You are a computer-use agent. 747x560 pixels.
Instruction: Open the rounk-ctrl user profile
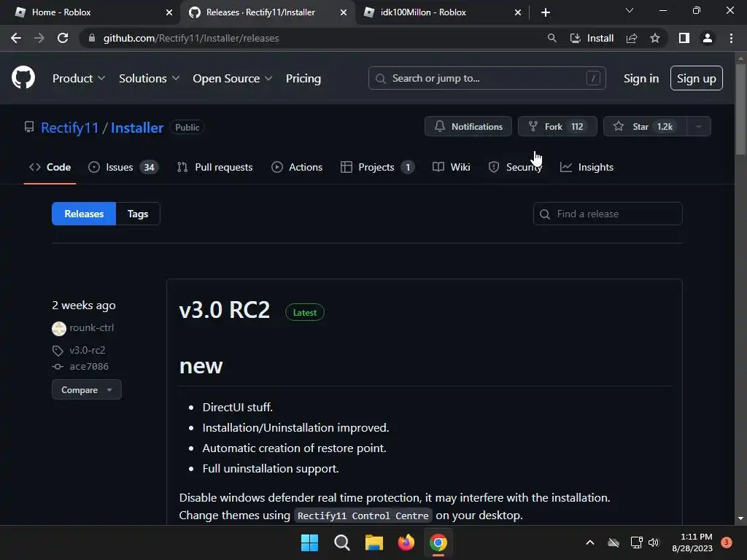coord(91,327)
